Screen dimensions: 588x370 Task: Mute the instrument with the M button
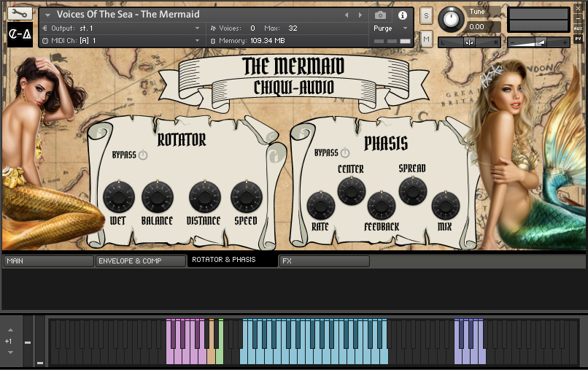[426, 38]
